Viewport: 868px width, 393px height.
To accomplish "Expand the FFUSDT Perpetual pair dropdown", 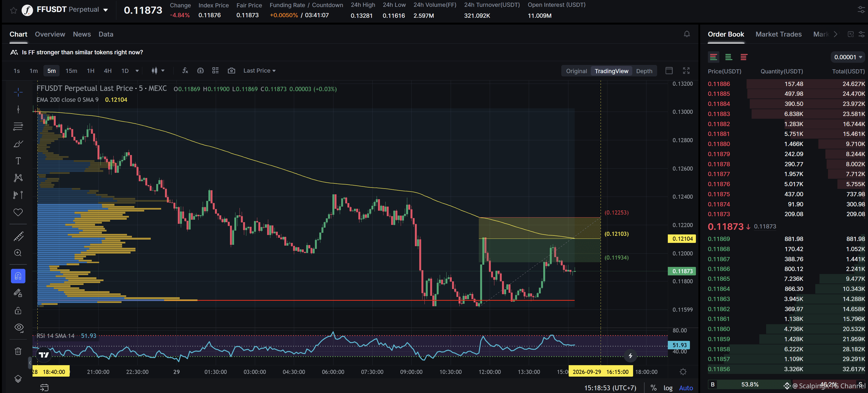I will click(106, 10).
